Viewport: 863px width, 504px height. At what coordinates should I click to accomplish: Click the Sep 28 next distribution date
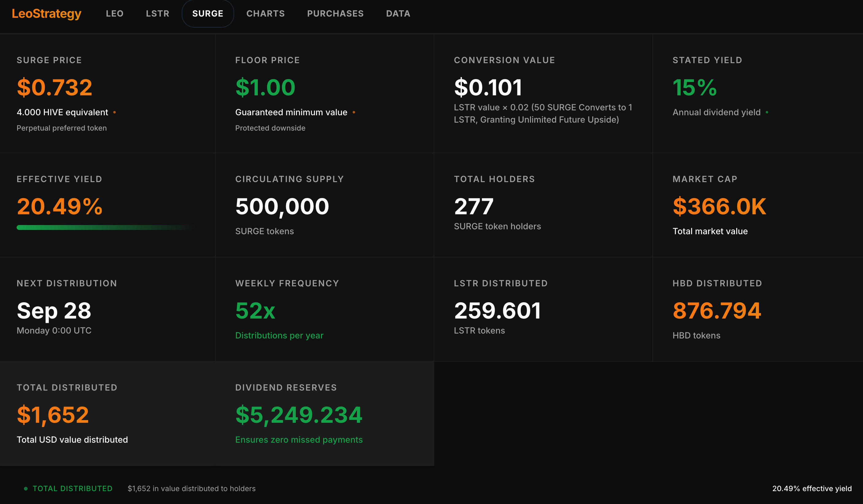click(54, 311)
